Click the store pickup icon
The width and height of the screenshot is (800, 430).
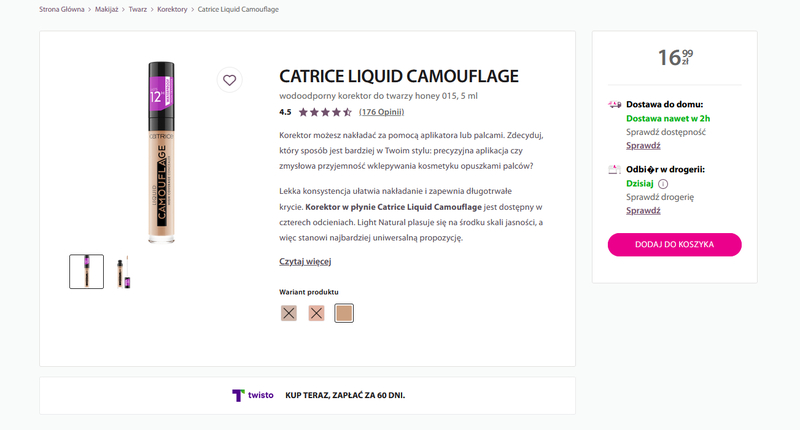(x=614, y=170)
